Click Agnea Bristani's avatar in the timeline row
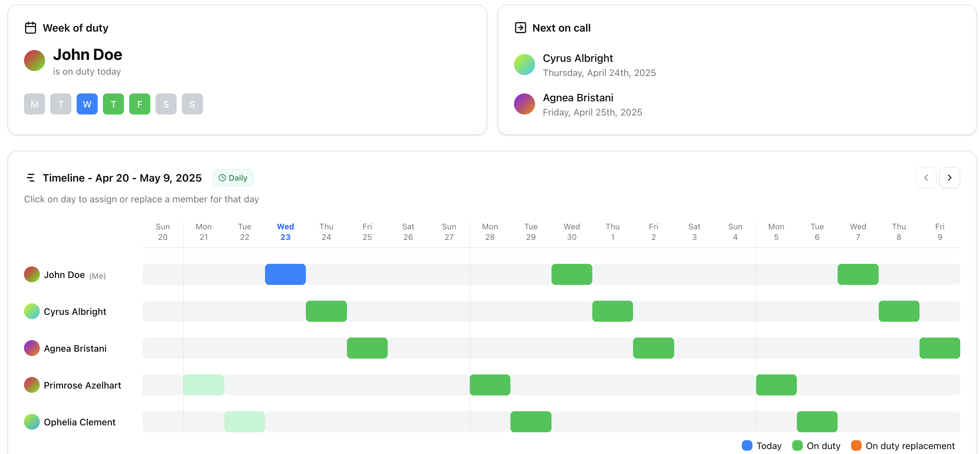Viewport: 980px width, 454px height. pyautogui.click(x=32, y=348)
